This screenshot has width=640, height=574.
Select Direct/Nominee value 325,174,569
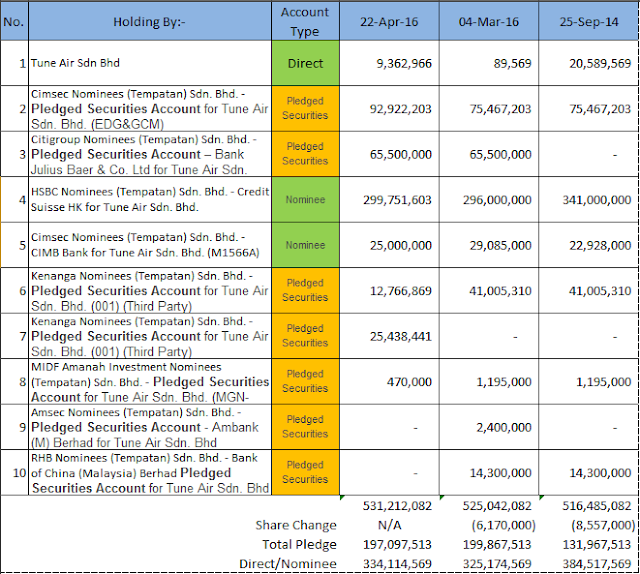tap(497, 564)
